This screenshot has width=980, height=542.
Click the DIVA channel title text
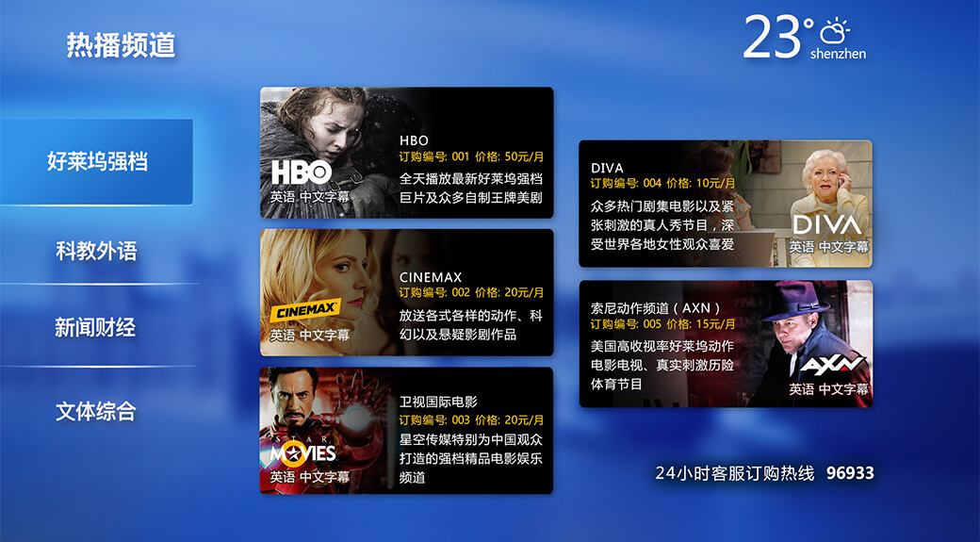607,168
